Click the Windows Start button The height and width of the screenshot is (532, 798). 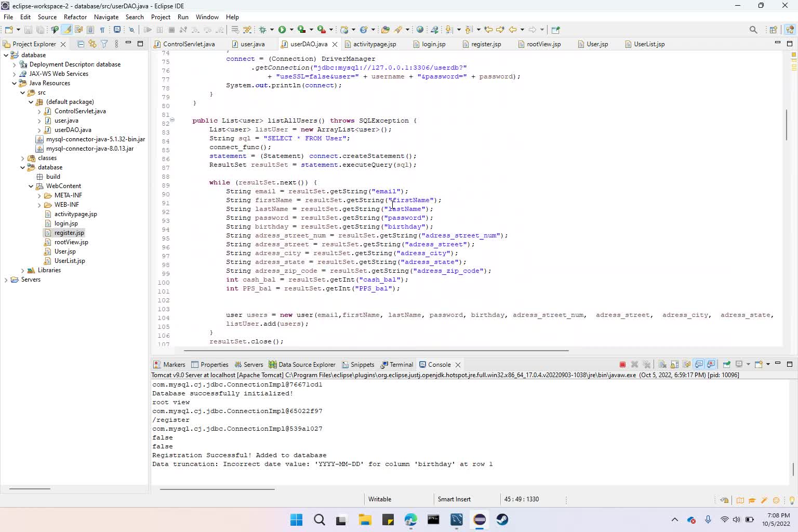tap(296, 520)
